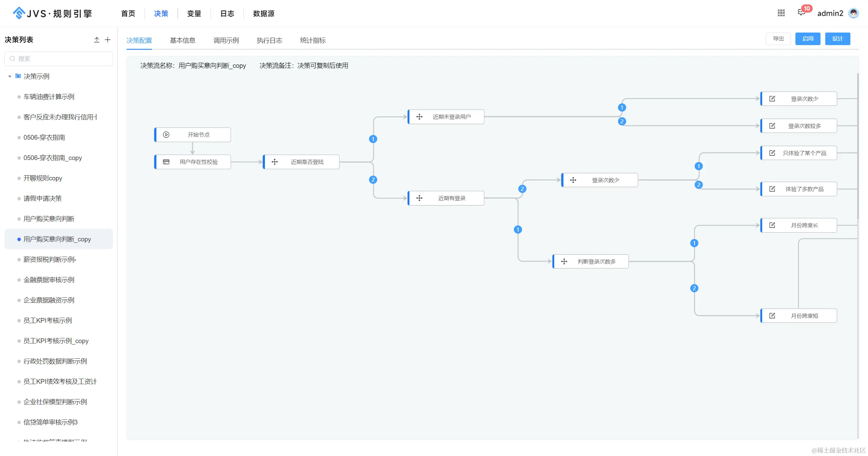Viewport: 868px width, 456px height.
Task: Click the edit icon on 登录次数少 result node
Action: [x=772, y=99]
